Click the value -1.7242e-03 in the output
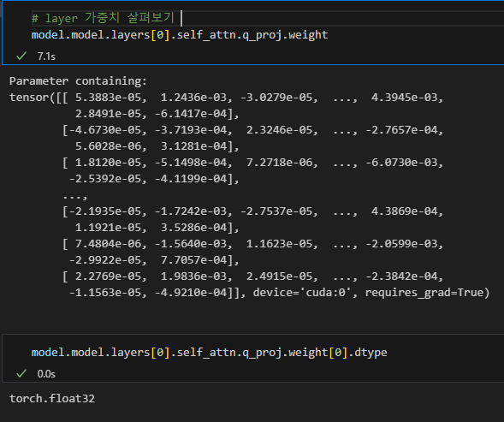Viewport: 504px width, 422px height. coord(191,211)
